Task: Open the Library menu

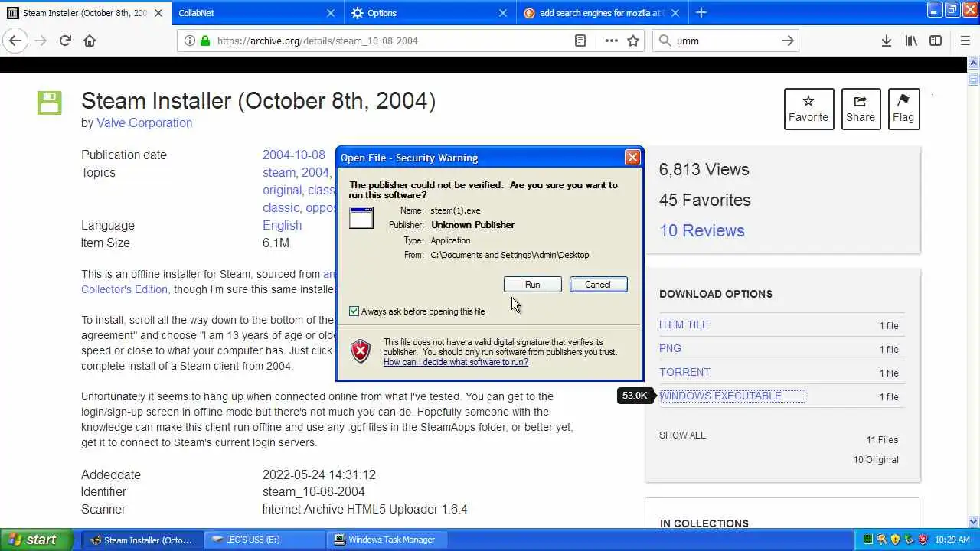Action: [x=911, y=41]
